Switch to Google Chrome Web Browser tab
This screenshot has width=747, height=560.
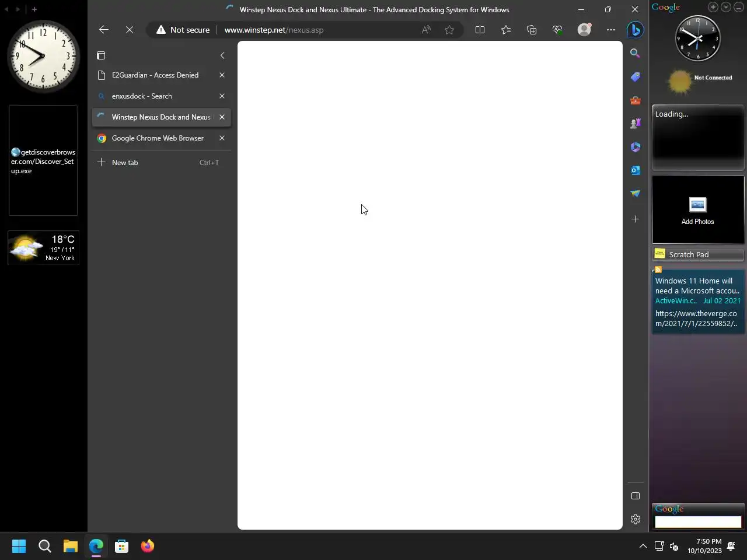pyautogui.click(x=158, y=138)
